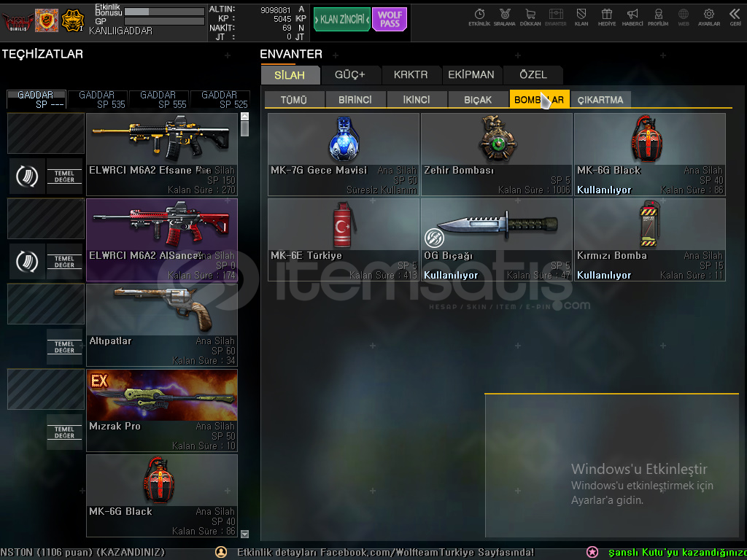This screenshot has height=560, width=747.
Task: Click TEMEL DEĞER beside ELWRCI M6A2 Efsane
Action: click(64, 176)
